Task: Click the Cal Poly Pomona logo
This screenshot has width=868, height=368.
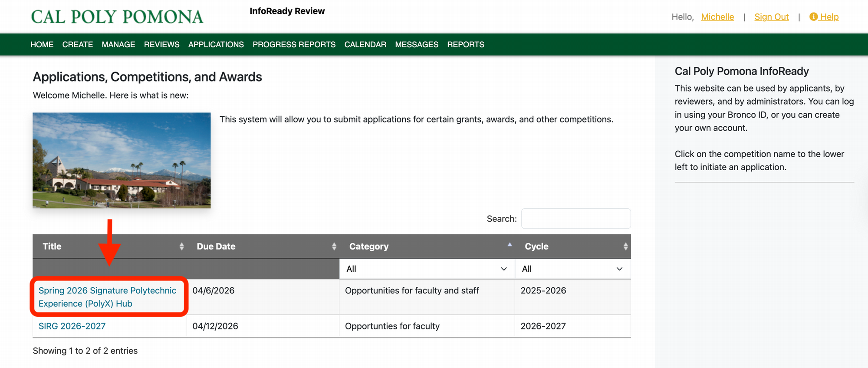Action: (117, 17)
